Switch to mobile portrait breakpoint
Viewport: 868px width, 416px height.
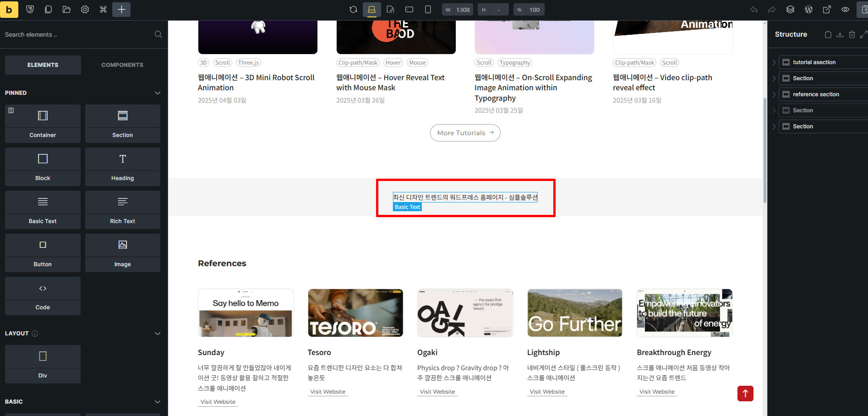pyautogui.click(x=428, y=10)
